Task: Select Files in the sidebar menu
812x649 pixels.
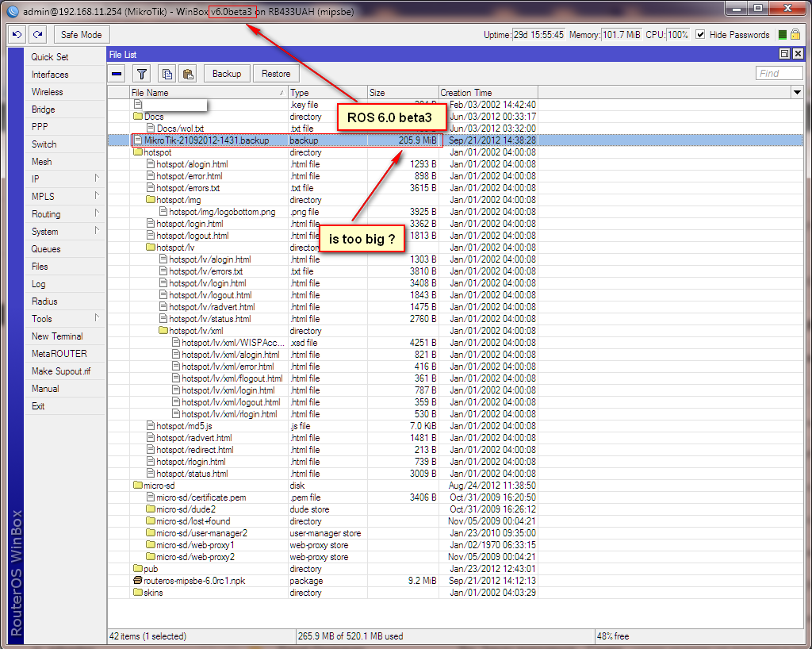Action: [x=40, y=266]
